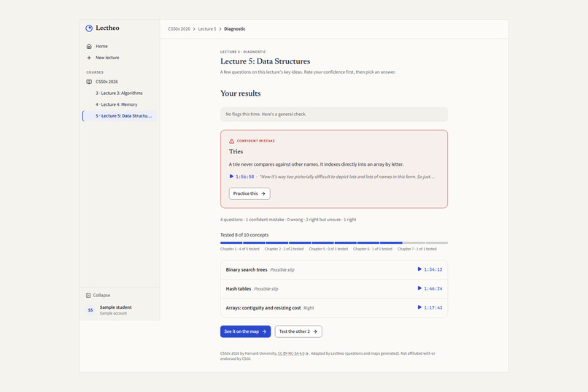Open the Hash tables row
Screen dimensions: 588x392
click(x=333, y=289)
